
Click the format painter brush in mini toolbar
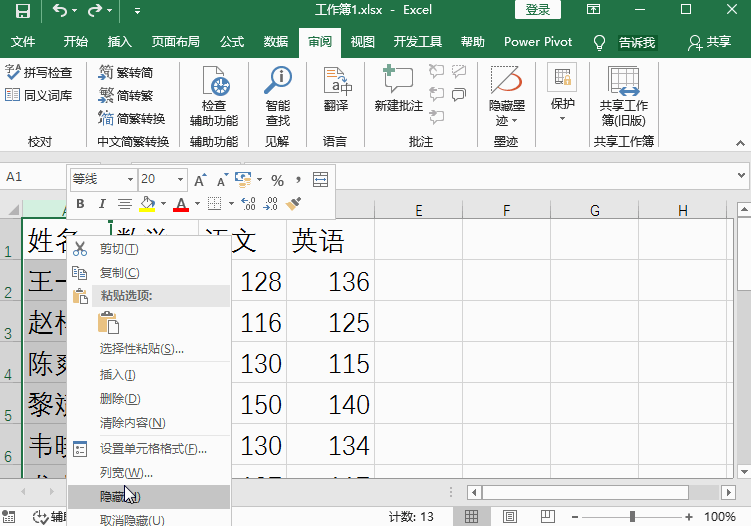click(x=294, y=204)
